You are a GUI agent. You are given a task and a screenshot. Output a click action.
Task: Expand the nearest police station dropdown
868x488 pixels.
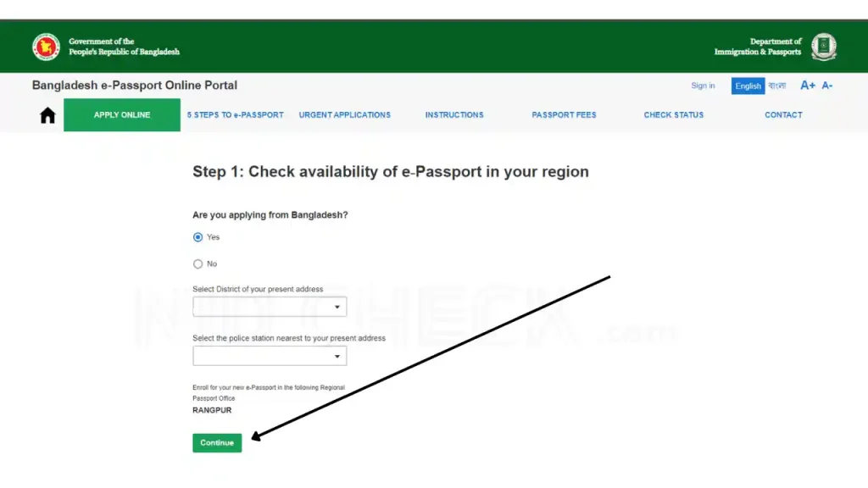pyautogui.click(x=270, y=356)
